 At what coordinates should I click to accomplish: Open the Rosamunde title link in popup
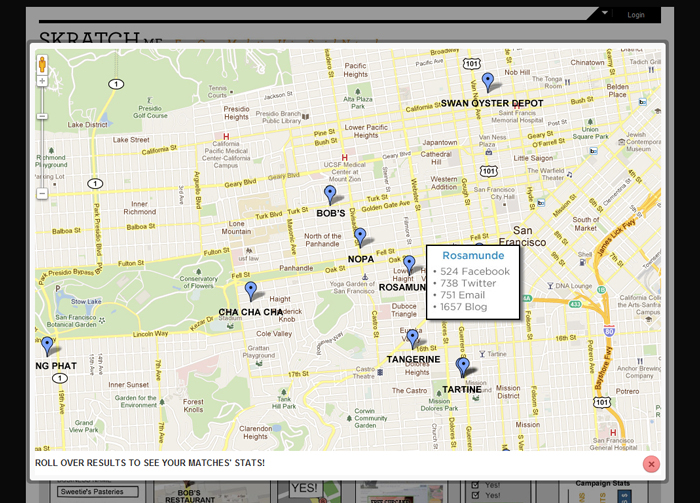[x=473, y=255]
